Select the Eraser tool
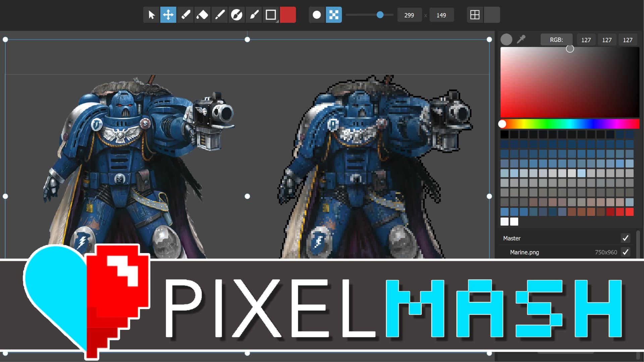This screenshot has height=362, width=644. coord(203,15)
